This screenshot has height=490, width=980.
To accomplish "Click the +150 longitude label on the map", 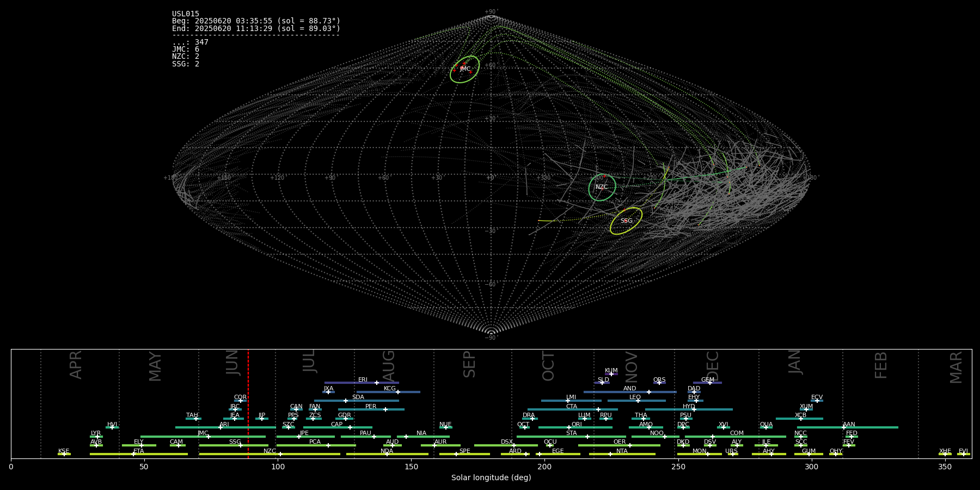I will [x=224, y=178].
